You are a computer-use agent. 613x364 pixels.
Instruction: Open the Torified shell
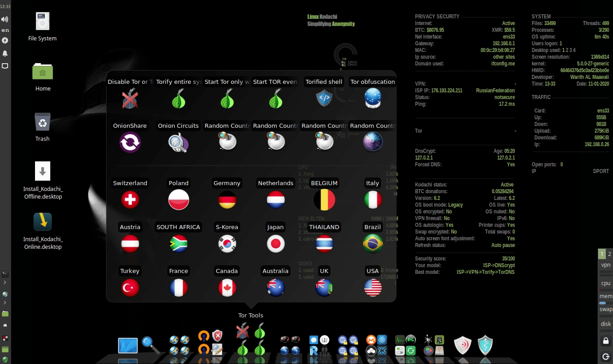click(x=324, y=98)
